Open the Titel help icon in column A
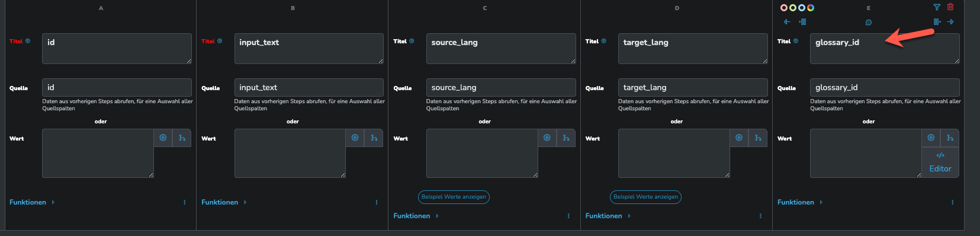This screenshot has height=236, width=980. point(28,41)
